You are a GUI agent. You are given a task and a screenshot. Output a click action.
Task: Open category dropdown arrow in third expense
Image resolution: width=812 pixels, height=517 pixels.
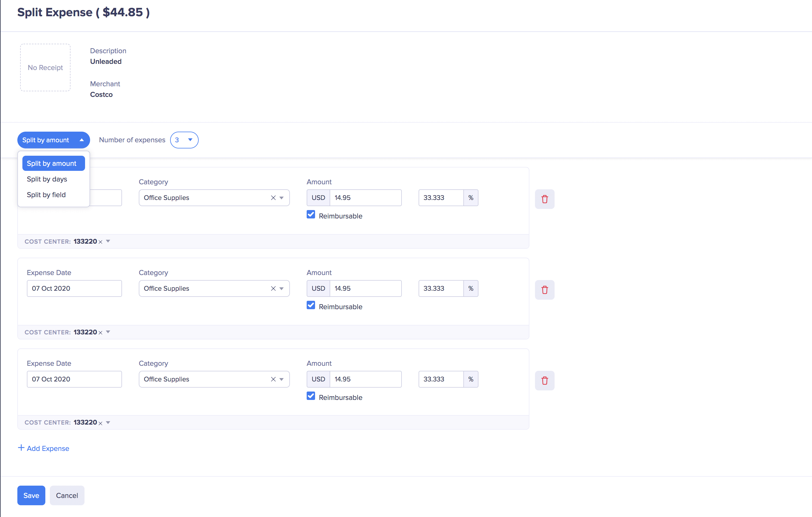[281, 379]
